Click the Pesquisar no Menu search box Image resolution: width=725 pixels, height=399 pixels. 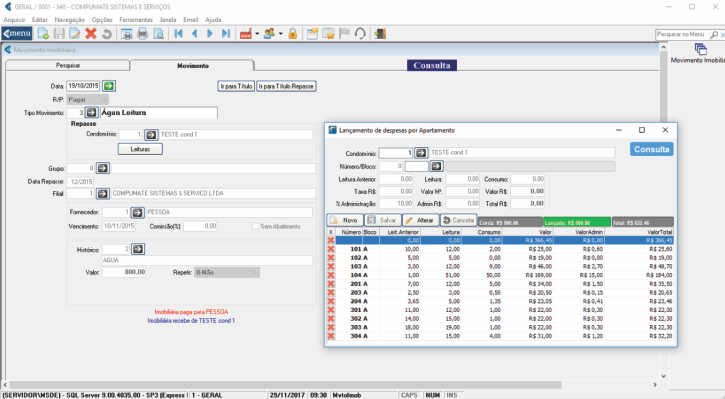683,34
